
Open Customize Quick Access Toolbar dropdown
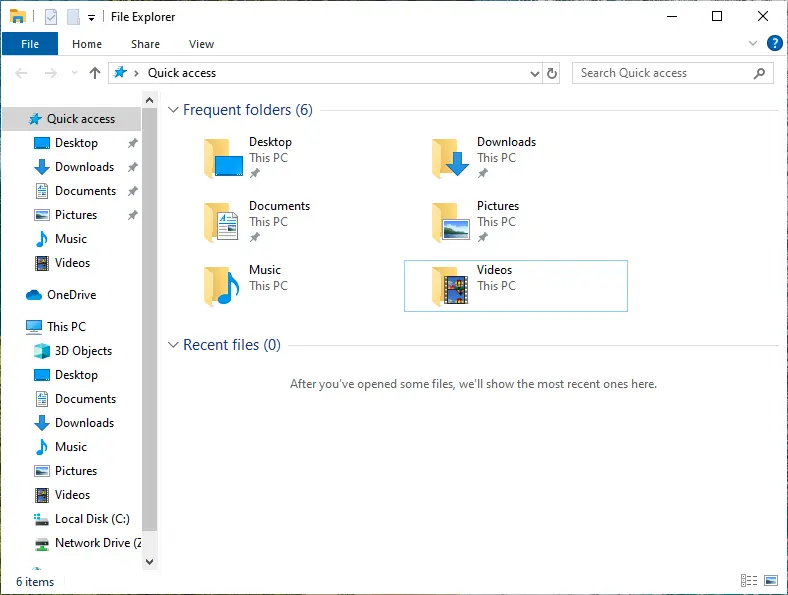coord(91,18)
